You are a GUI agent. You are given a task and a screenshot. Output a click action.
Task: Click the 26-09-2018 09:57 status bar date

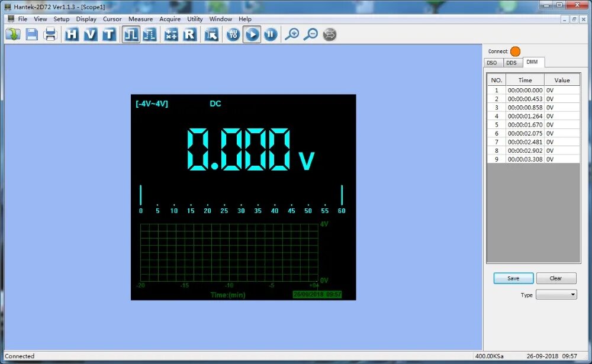click(552, 356)
